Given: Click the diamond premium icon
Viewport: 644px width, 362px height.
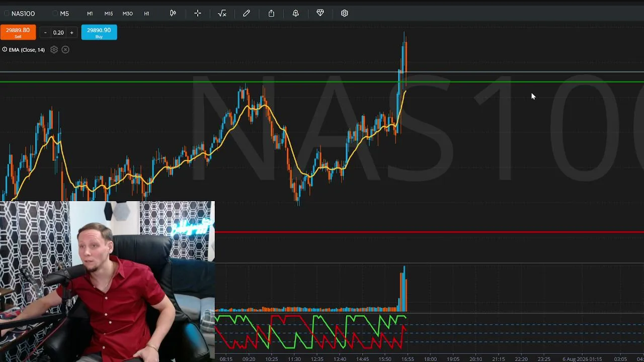Looking at the screenshot, I should pyautogui.click(x=320, y=13).
